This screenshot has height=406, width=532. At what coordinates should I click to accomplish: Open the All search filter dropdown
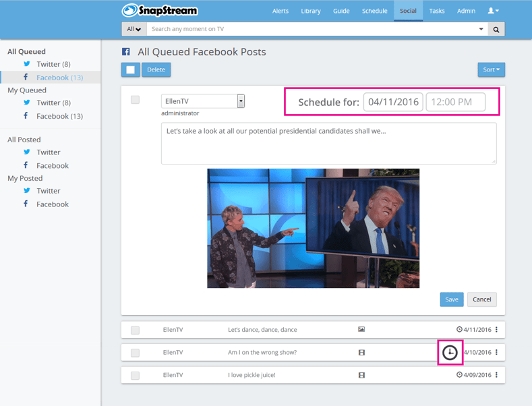pos(134,30)
